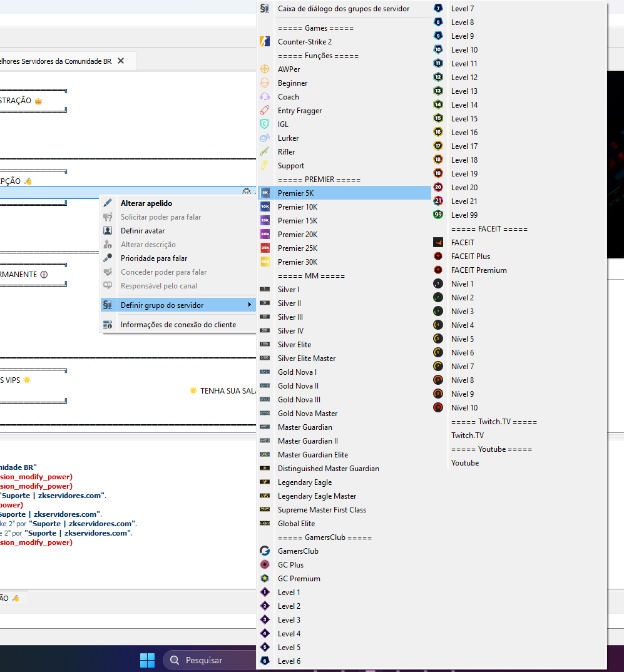
Task: Close the Servidores da Comunidade BR tab
Action: tap(121, 61)
